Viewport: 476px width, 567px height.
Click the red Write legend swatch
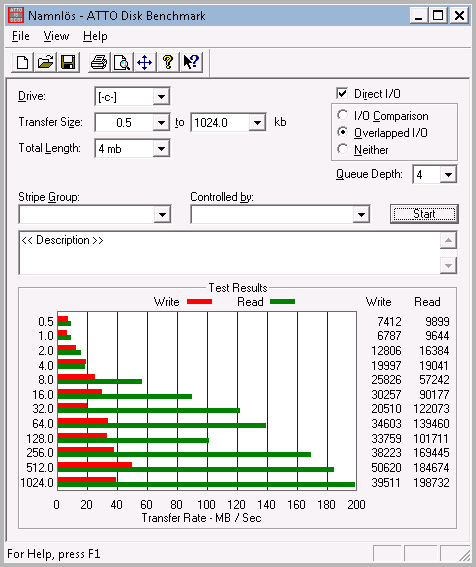pyautogui.click(x=199, y=302)
